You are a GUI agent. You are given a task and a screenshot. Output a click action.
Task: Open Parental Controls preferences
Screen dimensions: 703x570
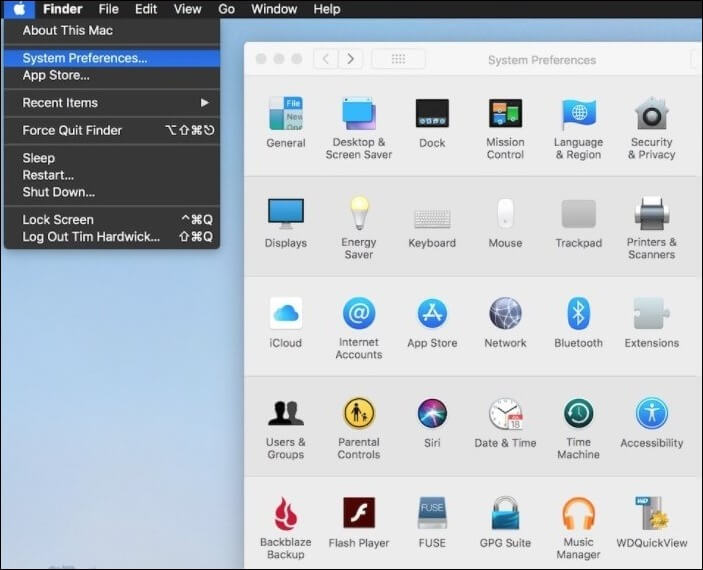pos(359,429)
